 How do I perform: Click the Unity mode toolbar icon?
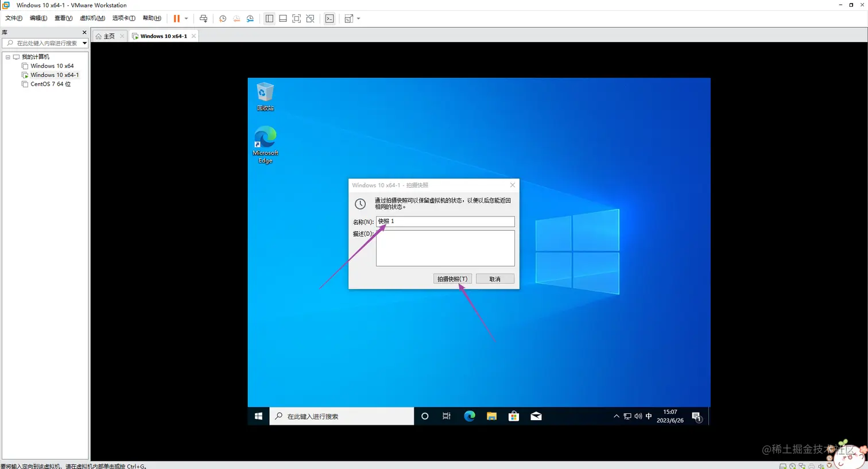(x=311, y=18)
